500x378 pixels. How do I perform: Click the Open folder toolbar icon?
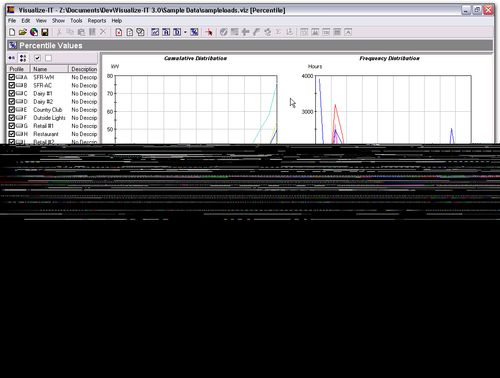(x=23, y=32)
